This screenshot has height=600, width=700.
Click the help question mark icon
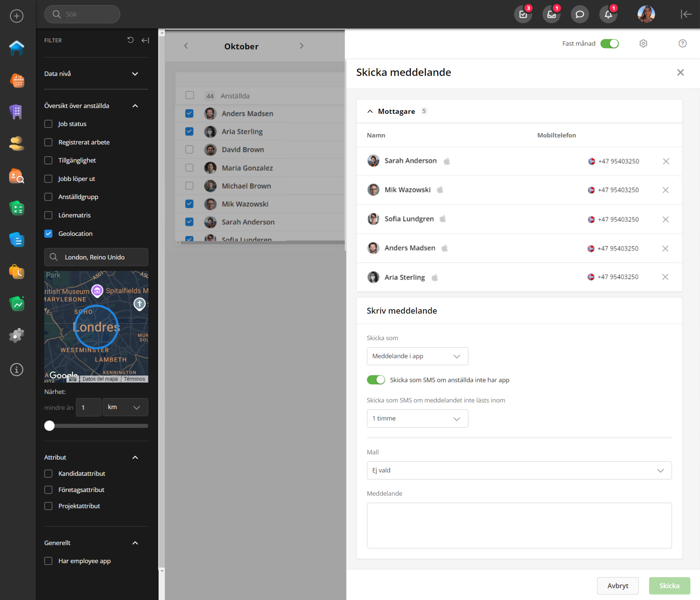pyautogui.click(x=682, y=43)
